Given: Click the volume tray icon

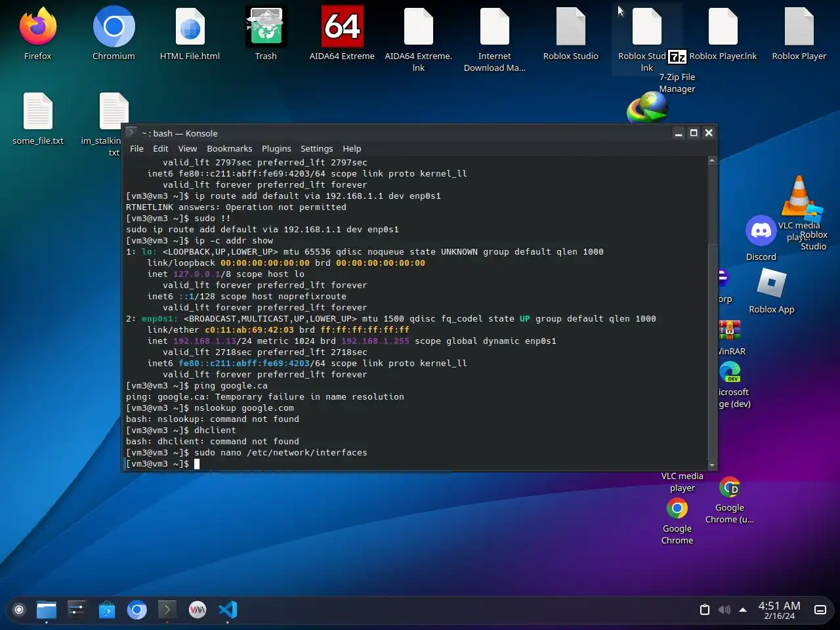Looking at the screenshot, I should click(724, 610).
